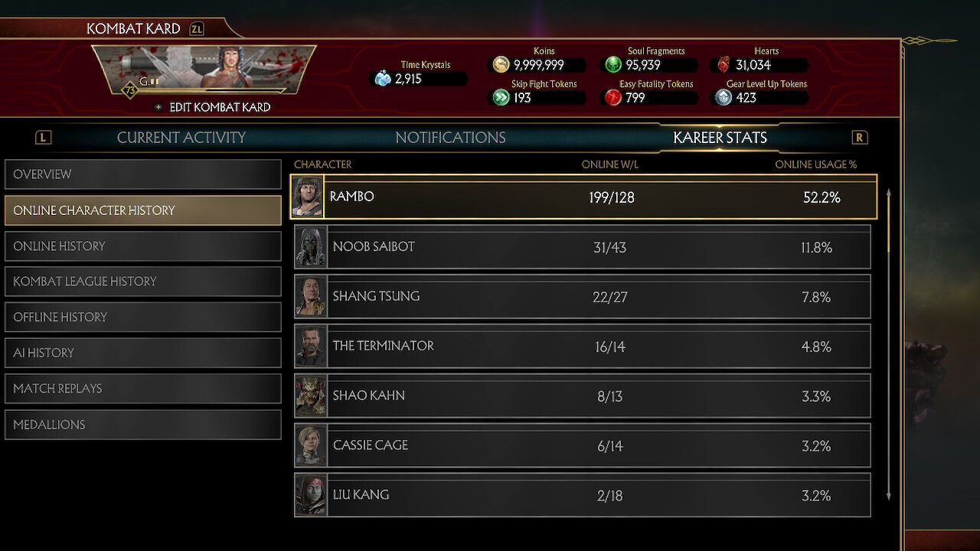980x551 pixels.
Task: Select the Noob Saibot character row
Action: [x=583, y=246]
